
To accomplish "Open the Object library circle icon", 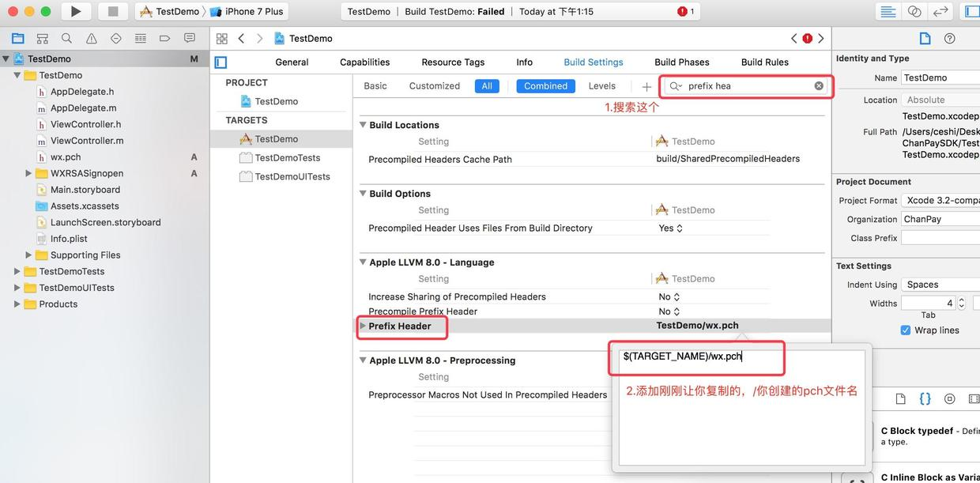I will pos(949,399).
